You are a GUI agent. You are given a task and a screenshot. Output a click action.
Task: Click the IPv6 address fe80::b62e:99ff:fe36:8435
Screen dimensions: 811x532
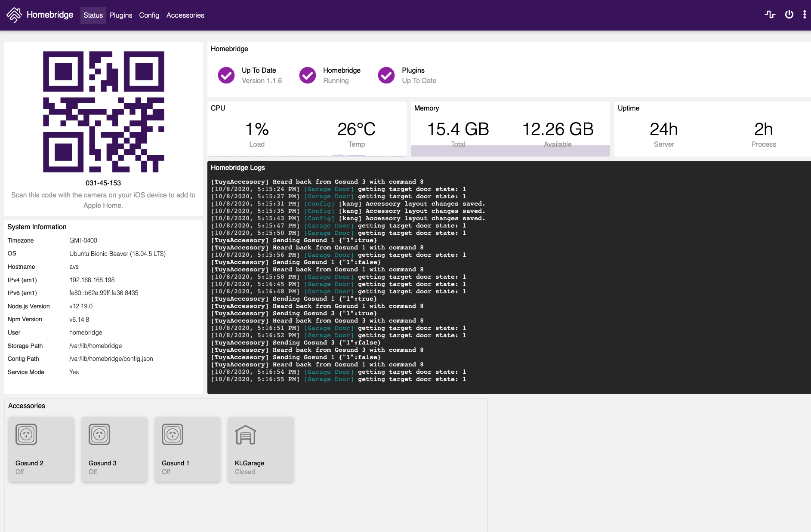tap(104, 293)
